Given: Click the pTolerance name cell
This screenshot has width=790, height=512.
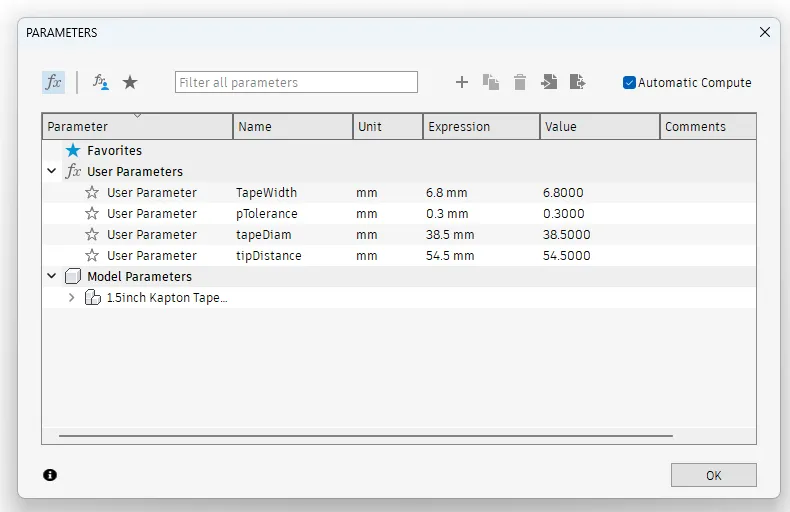Looking at the screenshot, I should tap(267, 214).
